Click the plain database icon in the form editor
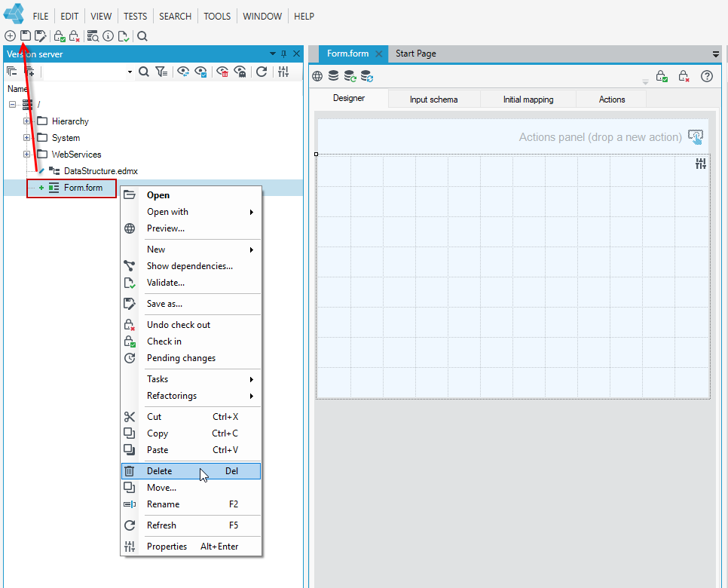 click(333, 75)
